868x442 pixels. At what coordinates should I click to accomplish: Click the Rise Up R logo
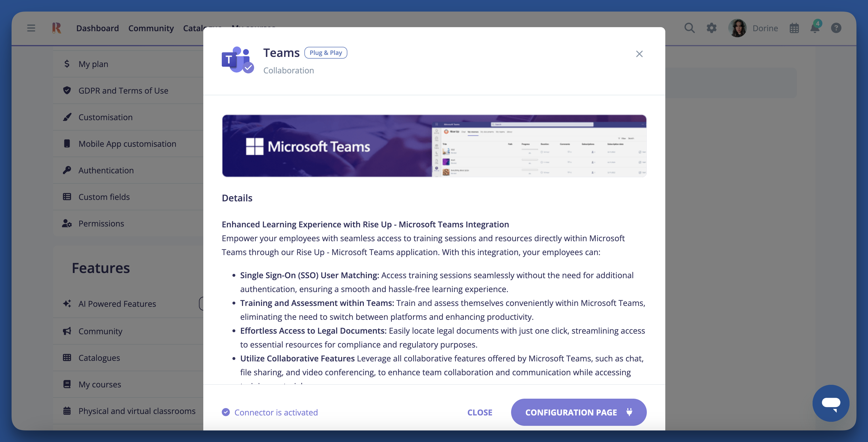pos(57,28)
